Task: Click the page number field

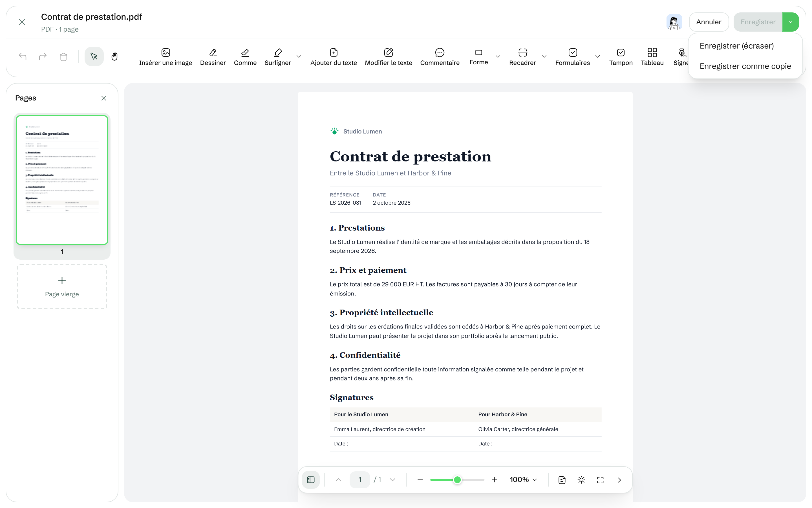Action: click(x=360, y=480)
